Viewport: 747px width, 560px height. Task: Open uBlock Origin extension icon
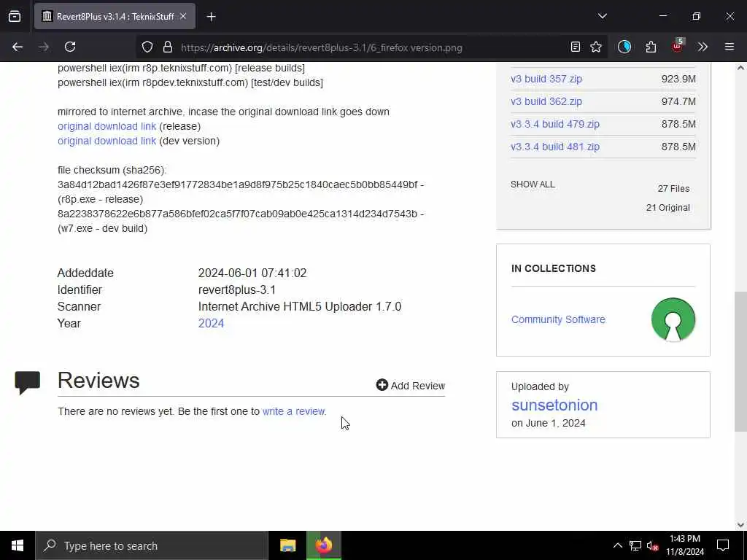pyautogui.click(x=678, y=46)
